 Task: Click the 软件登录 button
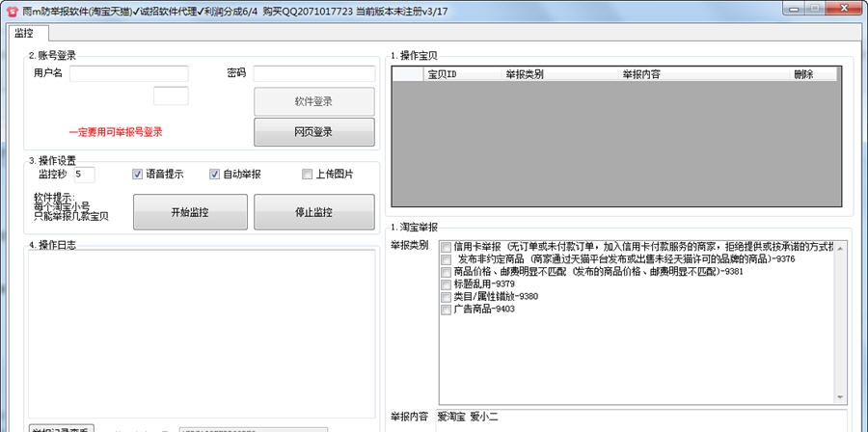(x=313, y=102)
